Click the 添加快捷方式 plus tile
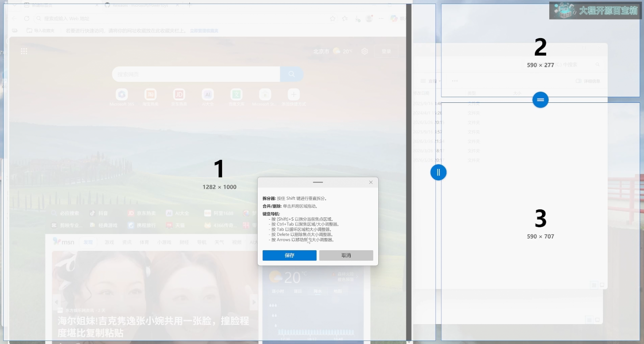Viewport: 644px width, 344px height. pyautogui.click(x=294, y=97)
